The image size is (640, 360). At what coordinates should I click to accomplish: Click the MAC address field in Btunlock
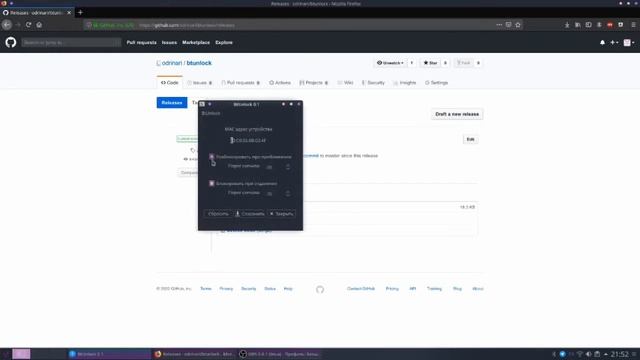coord(248,140)
